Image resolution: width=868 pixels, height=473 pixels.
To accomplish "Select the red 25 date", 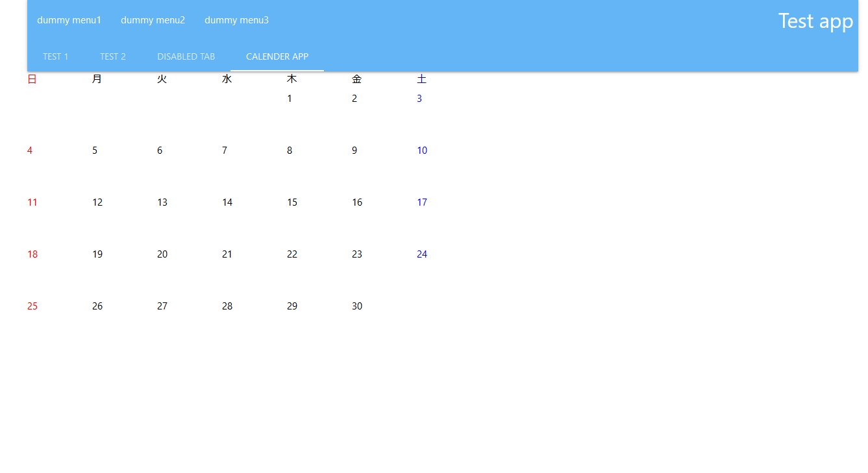I will [x=32, y=306].
